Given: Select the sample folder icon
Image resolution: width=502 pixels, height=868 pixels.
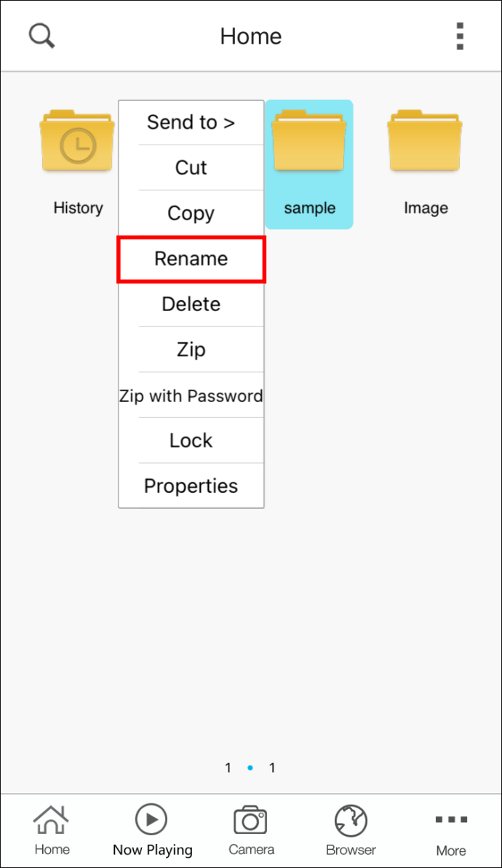Looking at the screenshot, I should click(x=308, y=142).
